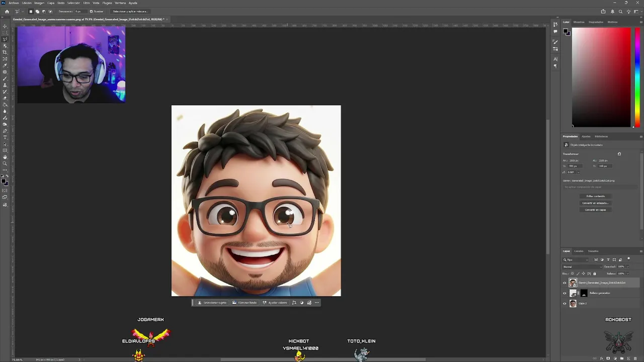Hide the Relleno generativo layer

coord(565,293)
